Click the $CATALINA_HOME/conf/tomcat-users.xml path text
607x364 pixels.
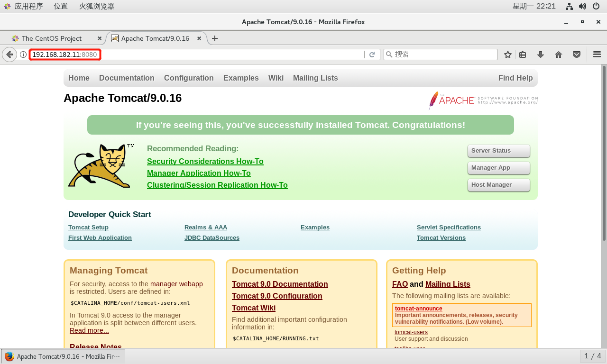[x=130, y=303]
